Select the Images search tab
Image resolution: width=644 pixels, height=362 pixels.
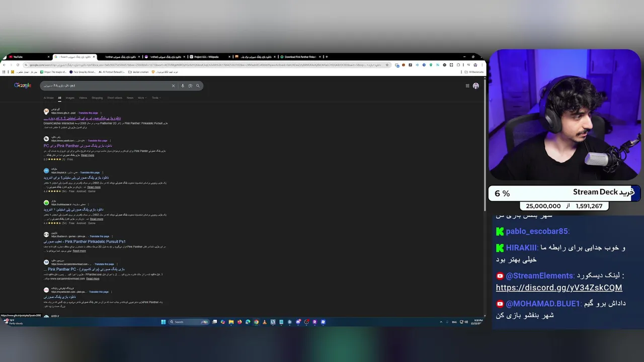[x=70, y=98]
